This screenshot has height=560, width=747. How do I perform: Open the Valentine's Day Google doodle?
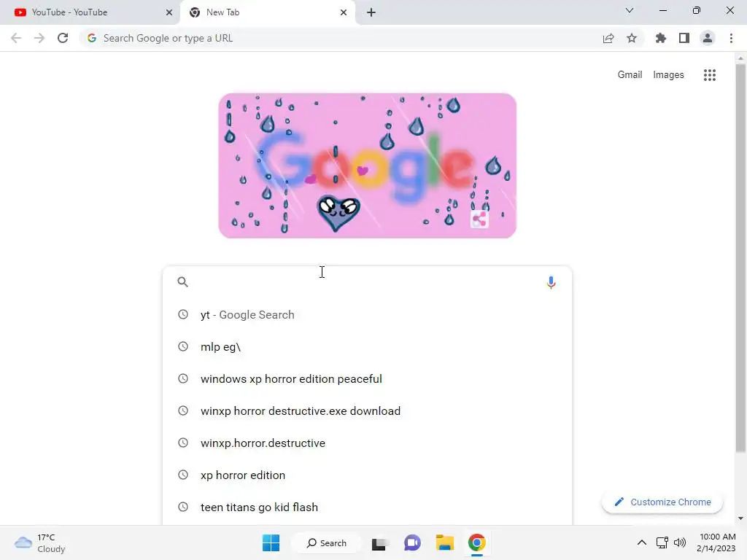coord(368,166)
